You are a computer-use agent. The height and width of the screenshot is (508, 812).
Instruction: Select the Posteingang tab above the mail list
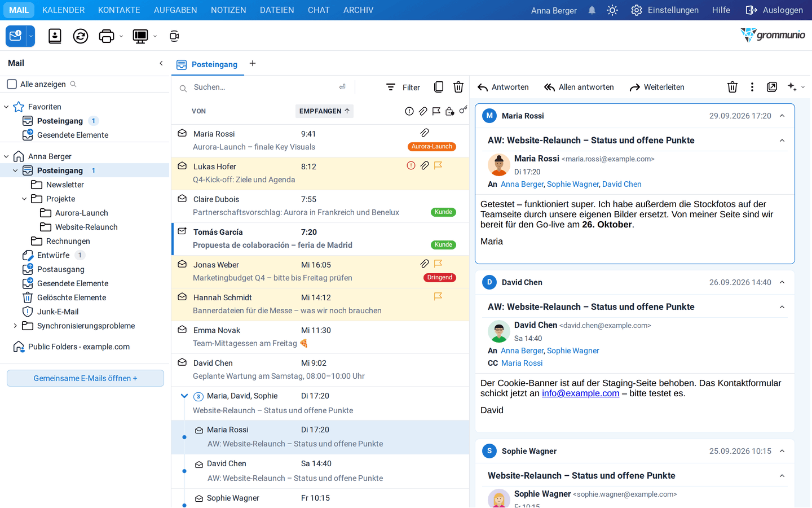click(208, 64)
